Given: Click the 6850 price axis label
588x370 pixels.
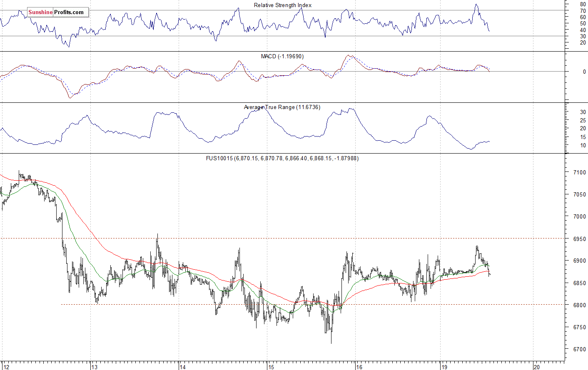Looking at the screenshot, I should 580,283.
